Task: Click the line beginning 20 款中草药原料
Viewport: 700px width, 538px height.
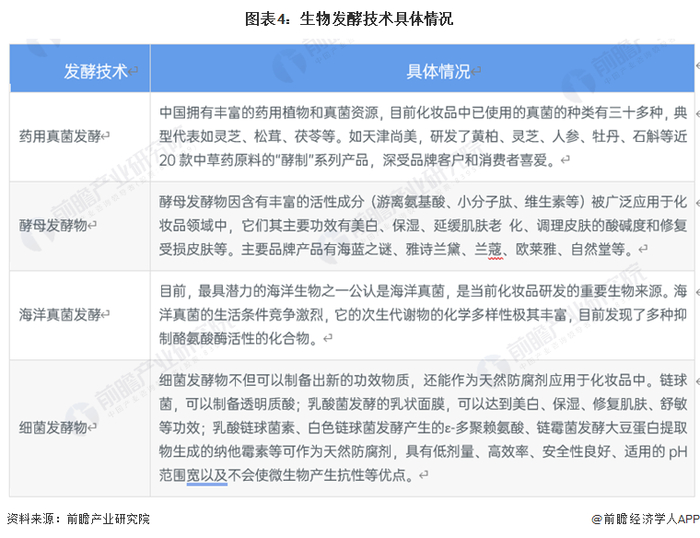Action: (358, 160)
